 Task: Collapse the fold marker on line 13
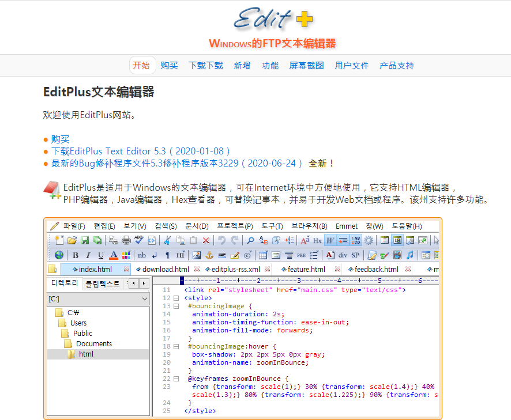click(x=176, y=306)
